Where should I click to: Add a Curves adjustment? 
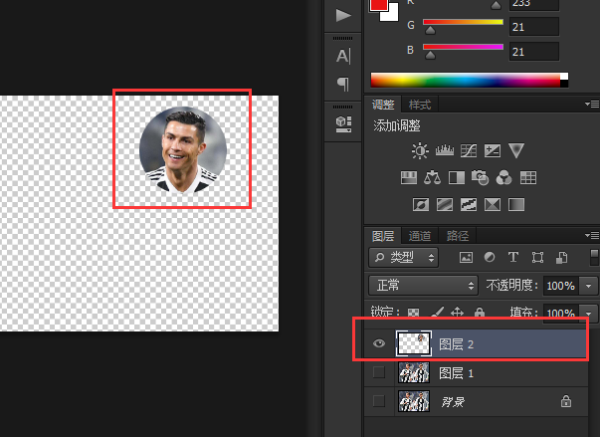click(468, 151)
